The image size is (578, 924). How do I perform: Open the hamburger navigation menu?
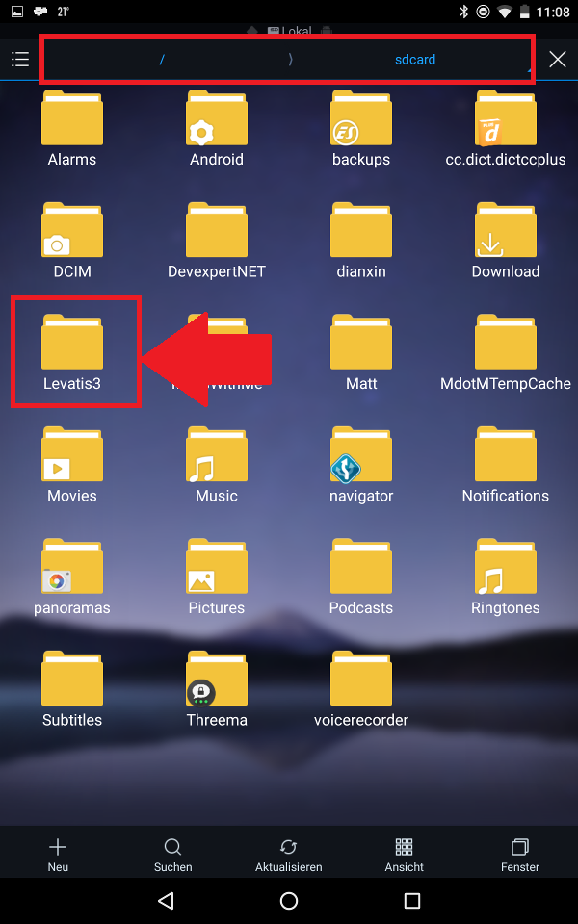20,60
